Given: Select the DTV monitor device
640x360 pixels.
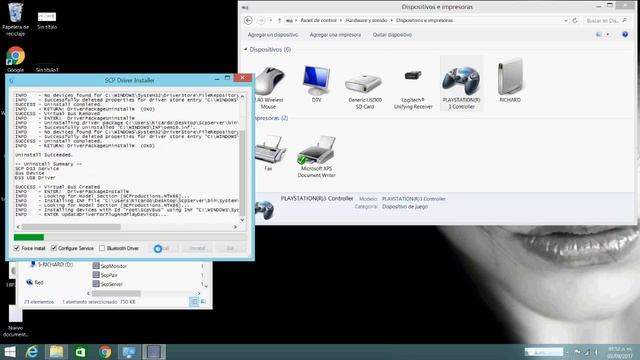Looking at the screenshot, I should (x=316, y=83).
